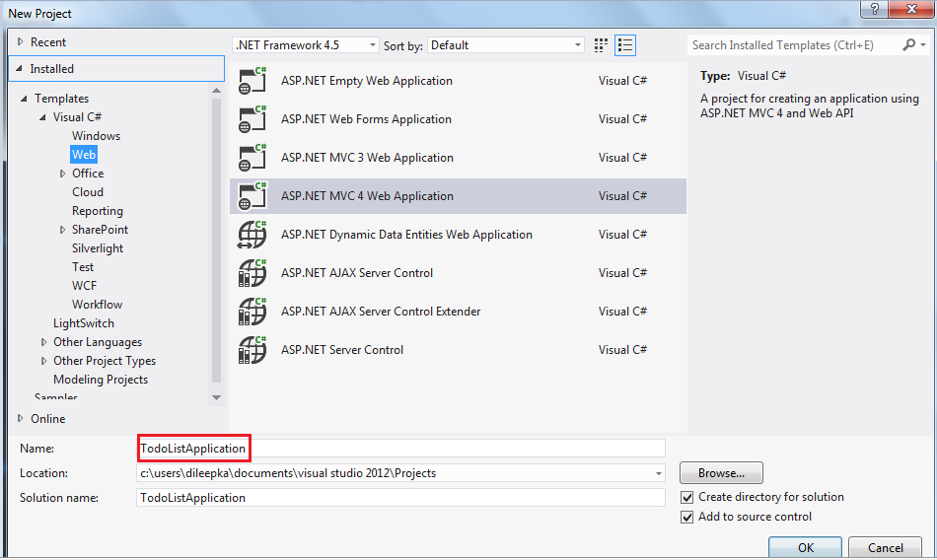Click the tree panel scroll up arrow
Image resolution: width=937 pixels, height=560 pixels.
[216, 91]
